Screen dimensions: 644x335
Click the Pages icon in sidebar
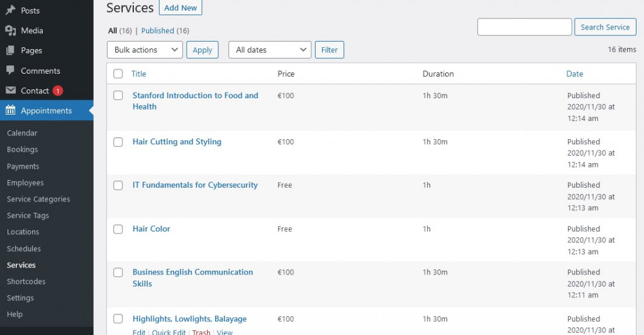(x=10, y=50)
